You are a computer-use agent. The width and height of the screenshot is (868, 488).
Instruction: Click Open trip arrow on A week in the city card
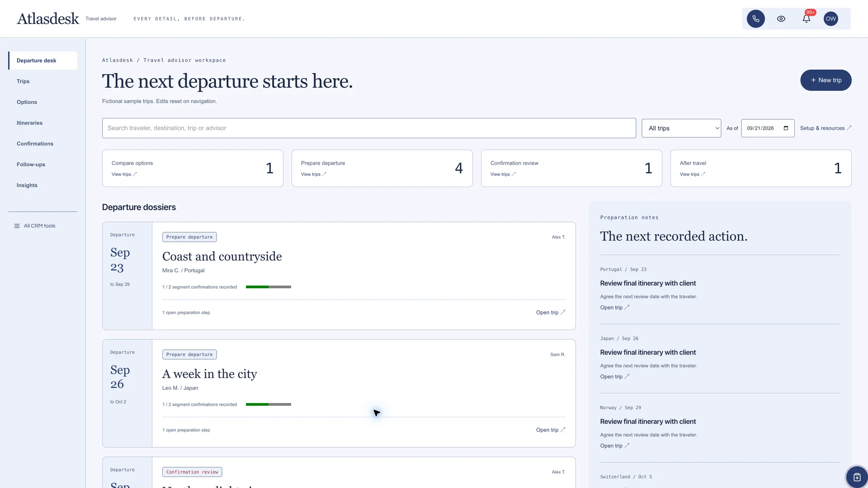pos(563,430)
